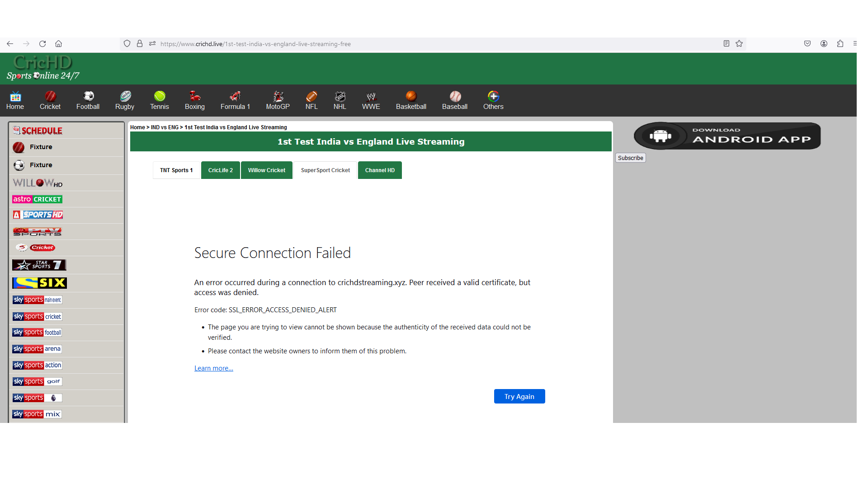
Task: Open the browser extensions icon
Action: tap(840, 44)
